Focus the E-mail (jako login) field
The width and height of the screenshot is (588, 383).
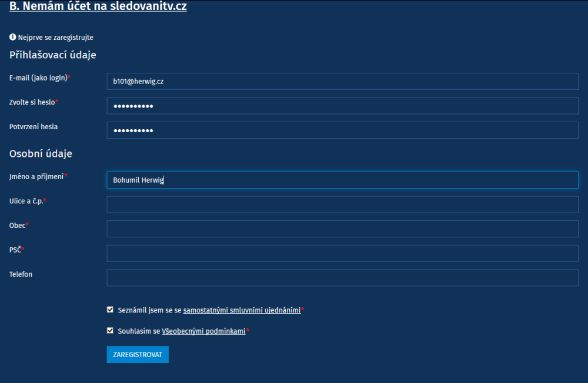(x=342, y=81)
